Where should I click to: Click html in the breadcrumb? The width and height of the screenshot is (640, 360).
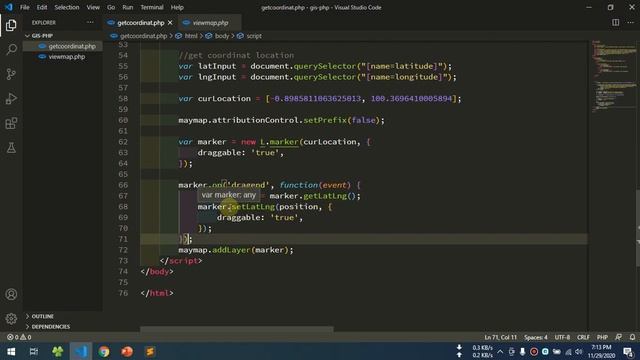point(191,36)
